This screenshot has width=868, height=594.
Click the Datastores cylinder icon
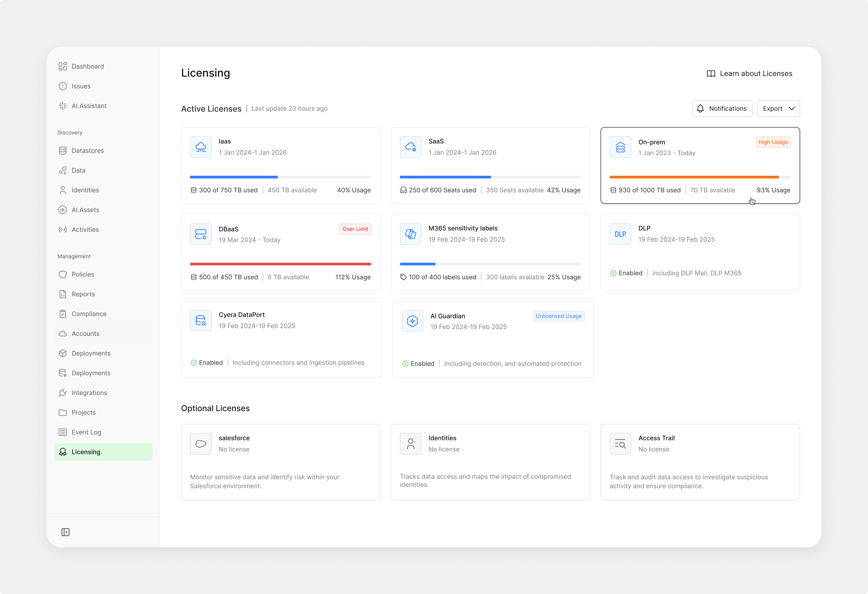point(63,151)
